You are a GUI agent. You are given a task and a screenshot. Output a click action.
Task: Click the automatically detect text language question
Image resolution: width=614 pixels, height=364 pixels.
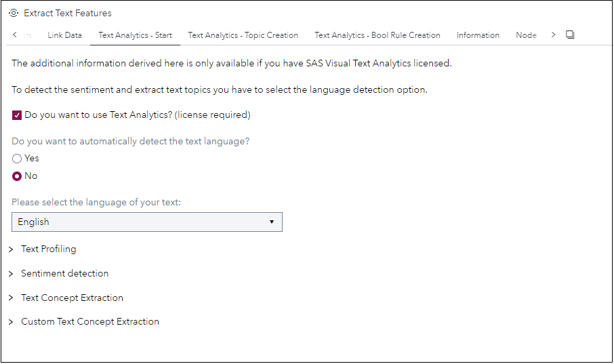[130, 141]
